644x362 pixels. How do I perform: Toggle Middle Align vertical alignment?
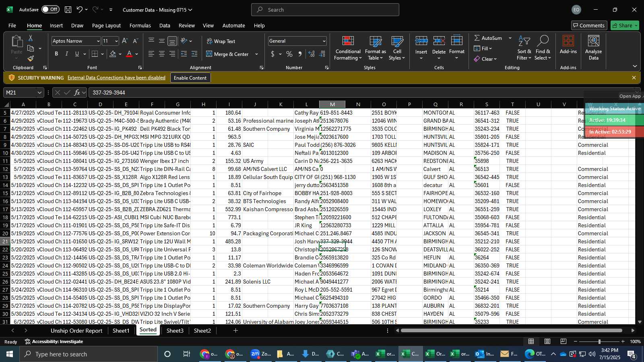pos(162,41)
